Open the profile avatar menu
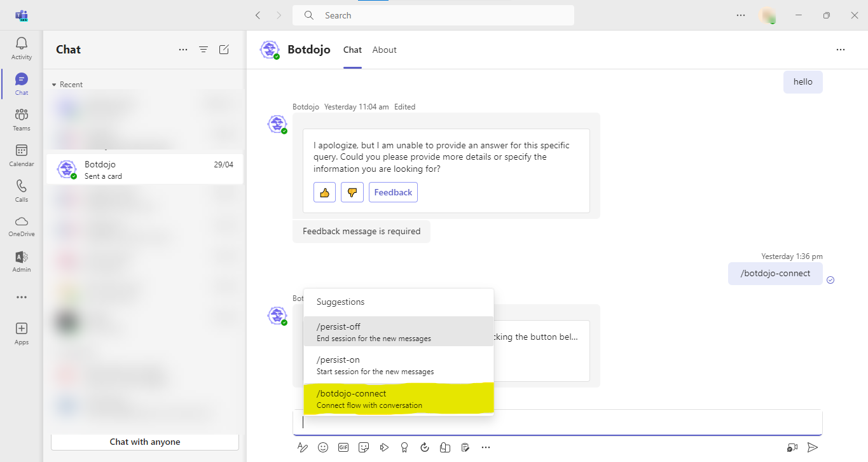This screenshot has width=868, height=462. click(768, 15)
